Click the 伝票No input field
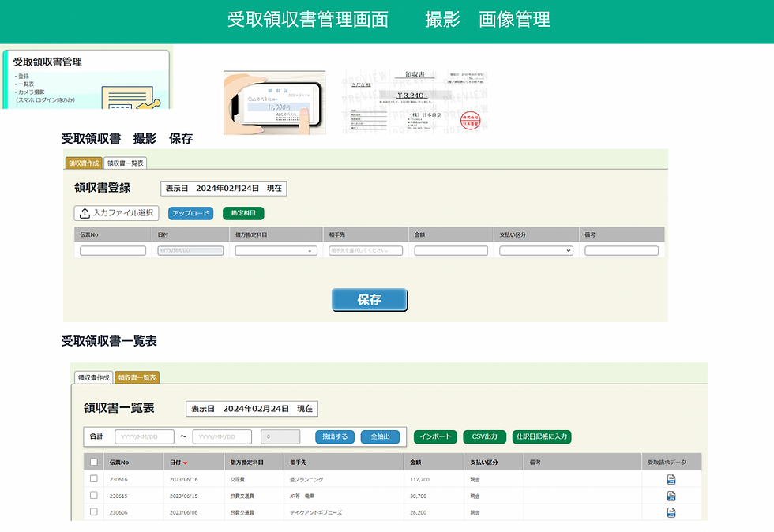Screen dimensions: 774x532 pos(113,251)
